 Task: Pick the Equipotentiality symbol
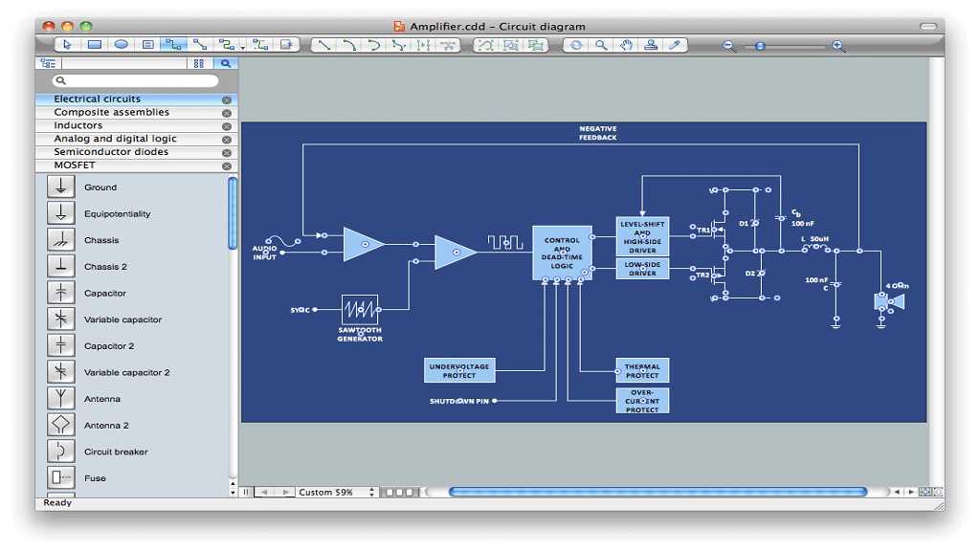pos(60,213)
